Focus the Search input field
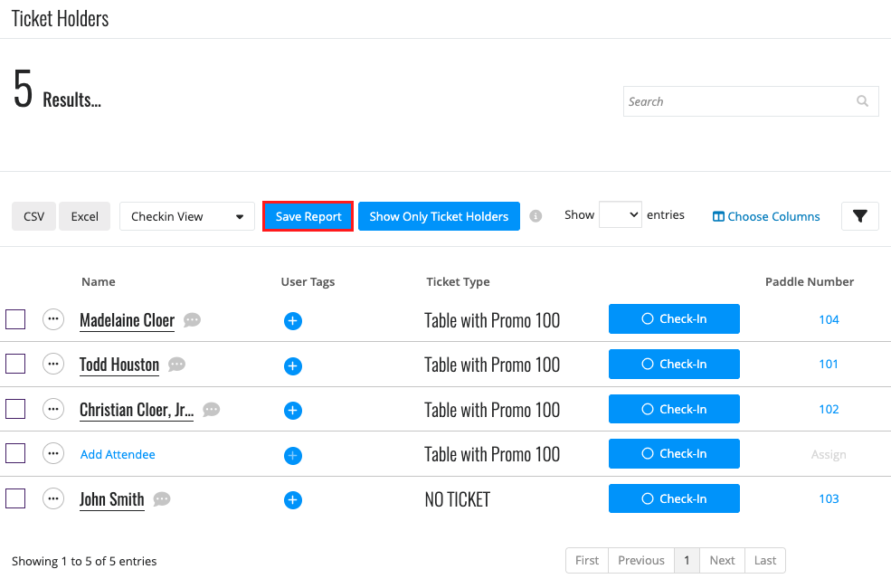The image size is (891, 588). [751, 101]
